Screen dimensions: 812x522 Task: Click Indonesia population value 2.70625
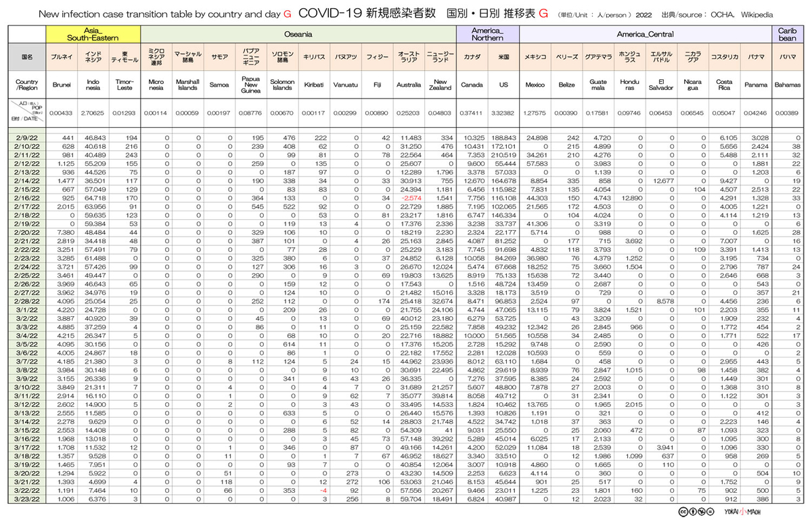click(x=93, y=113)
